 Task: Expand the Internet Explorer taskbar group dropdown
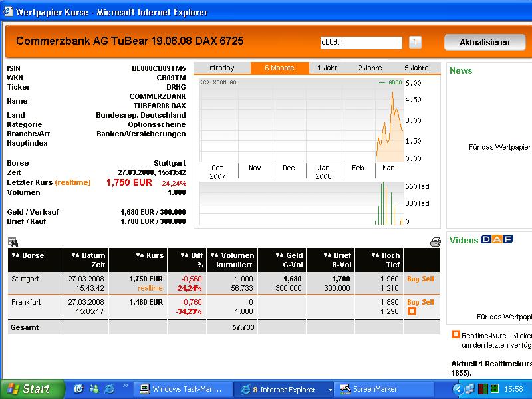329,388
